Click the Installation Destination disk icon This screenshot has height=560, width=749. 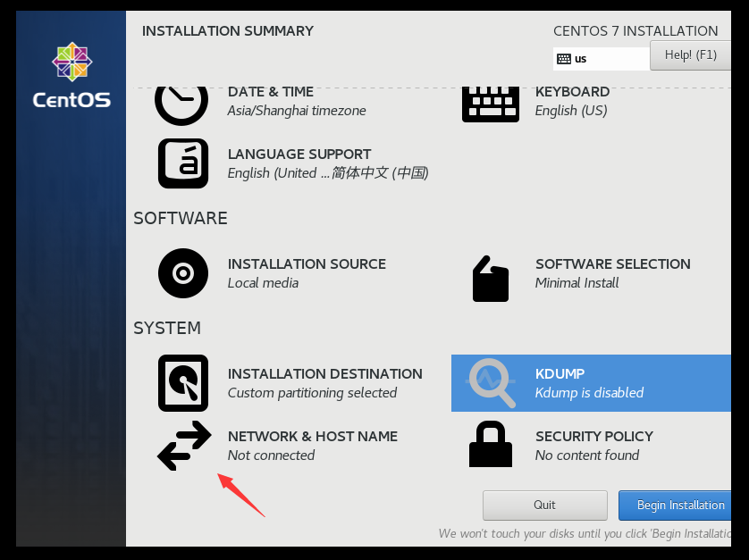coord(183,383)
